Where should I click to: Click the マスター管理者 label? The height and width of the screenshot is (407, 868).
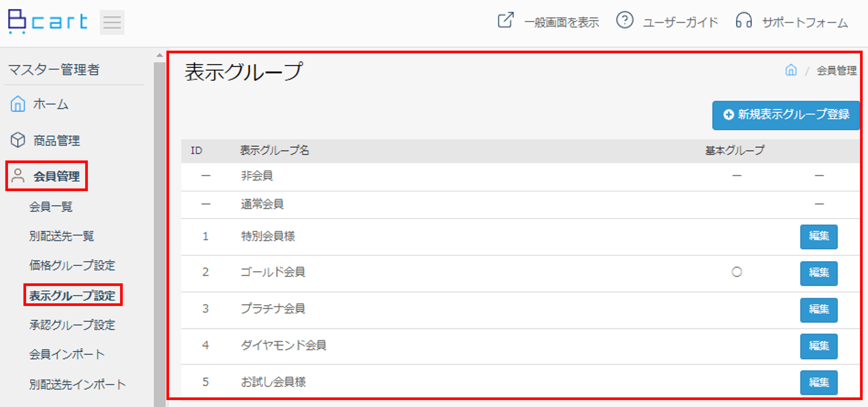pos(54,70)
